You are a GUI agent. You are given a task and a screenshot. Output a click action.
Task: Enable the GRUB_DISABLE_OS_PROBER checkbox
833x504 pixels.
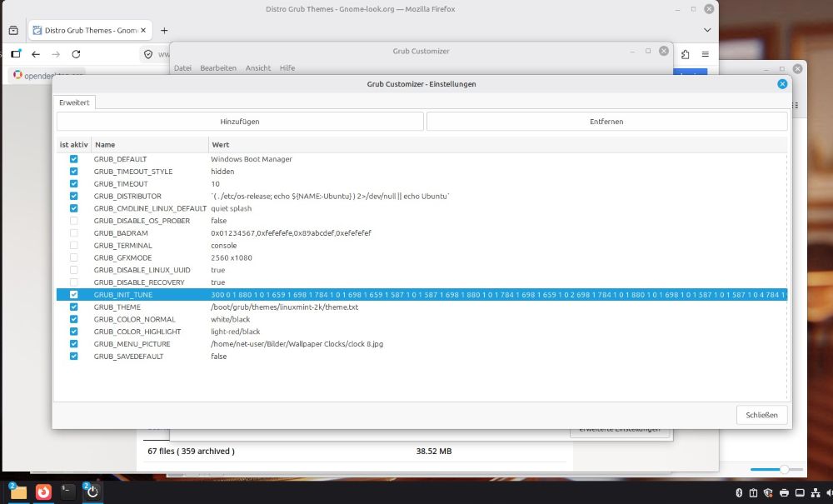tap(74, 221)
